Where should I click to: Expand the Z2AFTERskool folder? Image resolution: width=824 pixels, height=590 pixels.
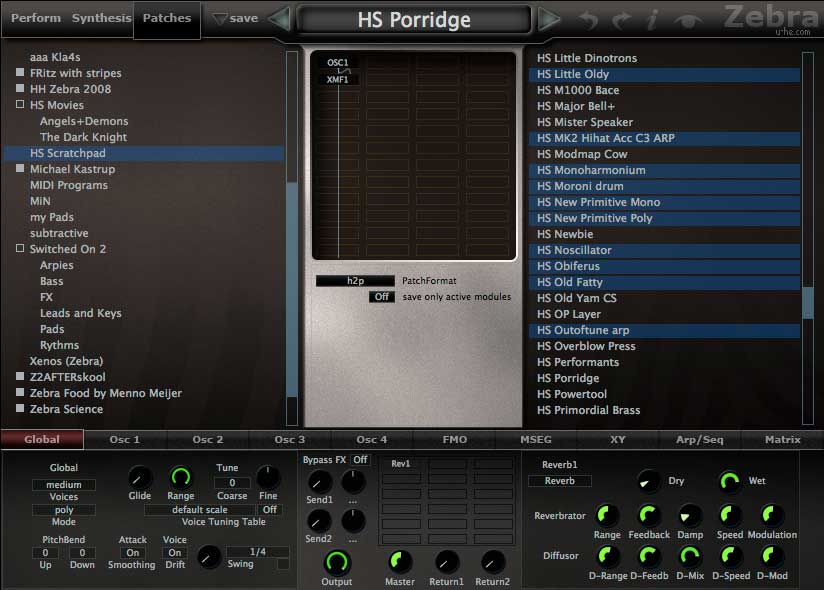(20, 376)
